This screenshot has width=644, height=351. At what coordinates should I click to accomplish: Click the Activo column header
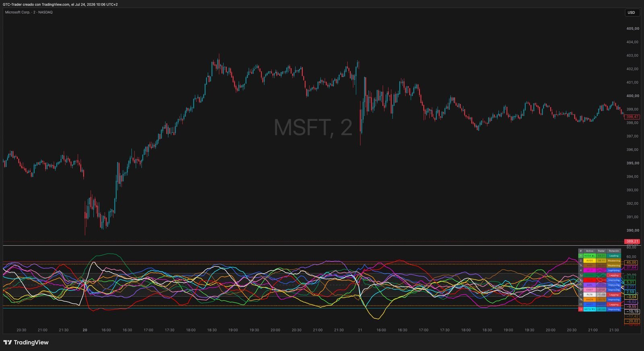tap(590, 251)
